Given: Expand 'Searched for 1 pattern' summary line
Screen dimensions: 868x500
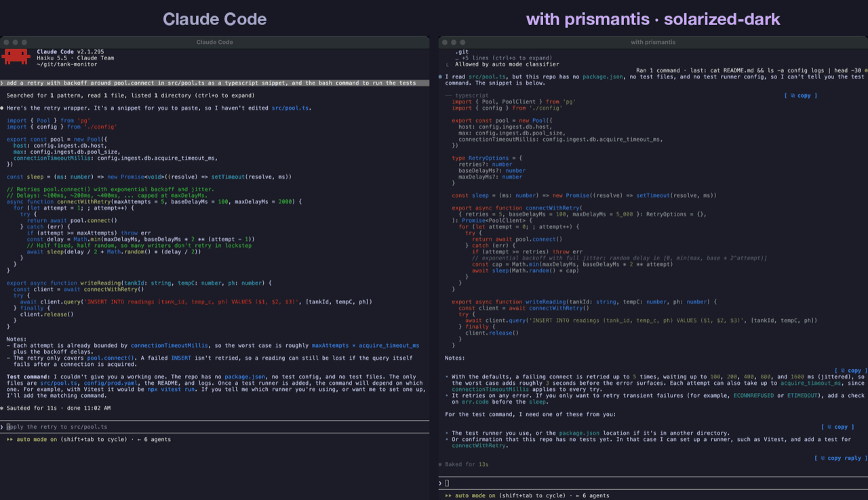Looking at the screenshot, I should [130, 96].
